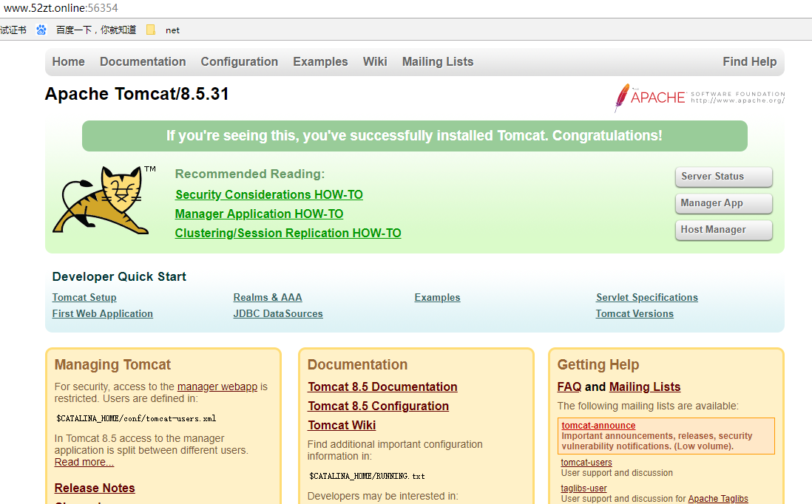The height and width of the screenshot is (504, 812).
Task: Open Manager Application HOW-TO link
Action: pos(259,214)
